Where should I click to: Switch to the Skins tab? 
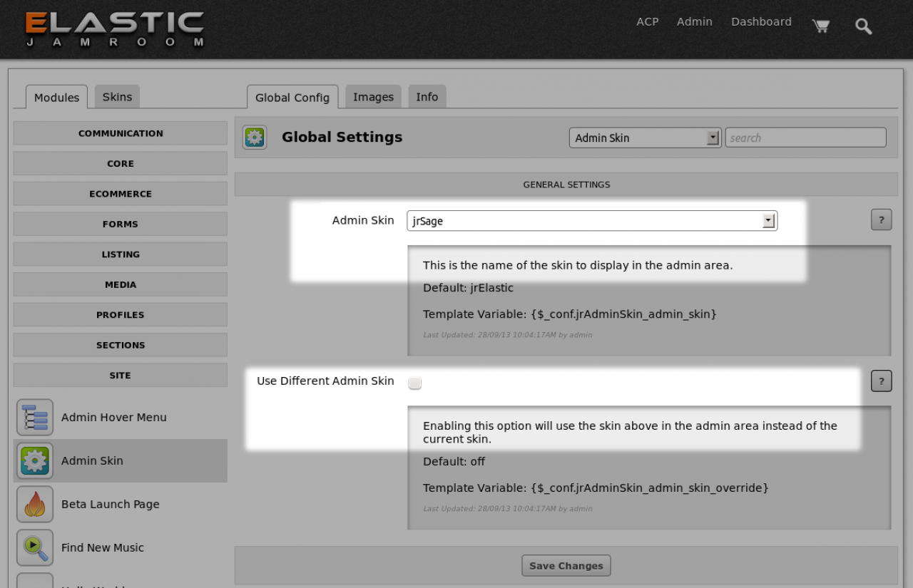[x=117, y=97]
